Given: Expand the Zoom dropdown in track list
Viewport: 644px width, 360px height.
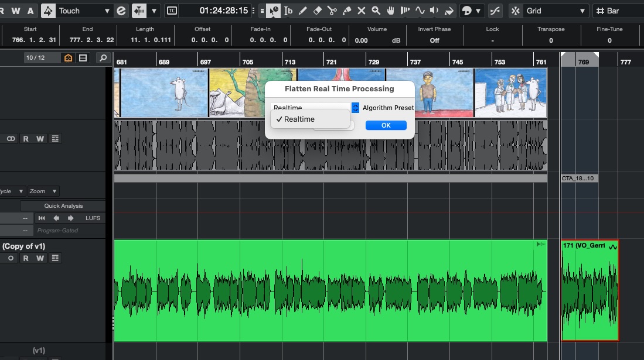Looking at the screenshot, I should (x=44, y=191).
